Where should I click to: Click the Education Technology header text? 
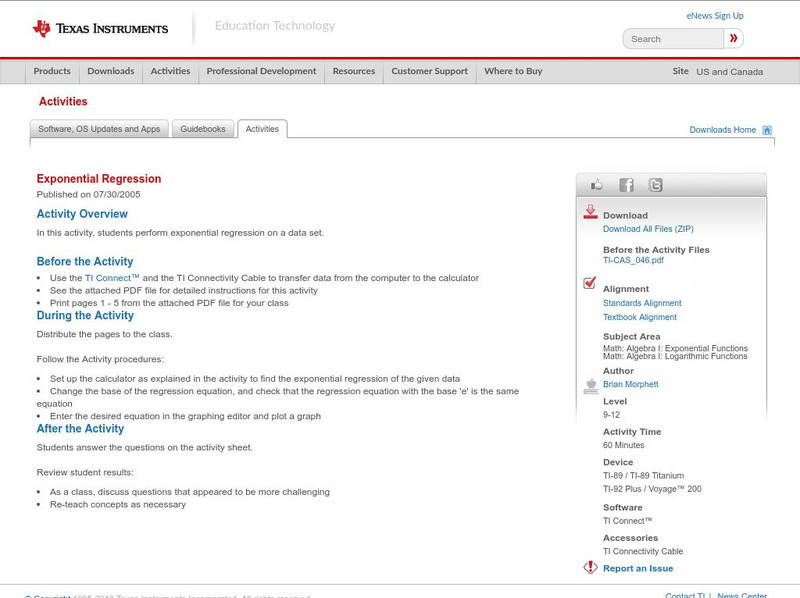pos(275,26)
